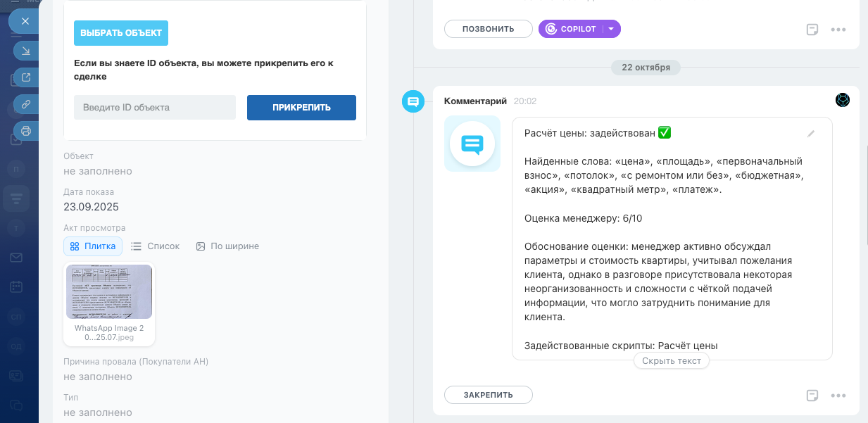Switch attachments view to 'Плитка'

click(93, 246)
